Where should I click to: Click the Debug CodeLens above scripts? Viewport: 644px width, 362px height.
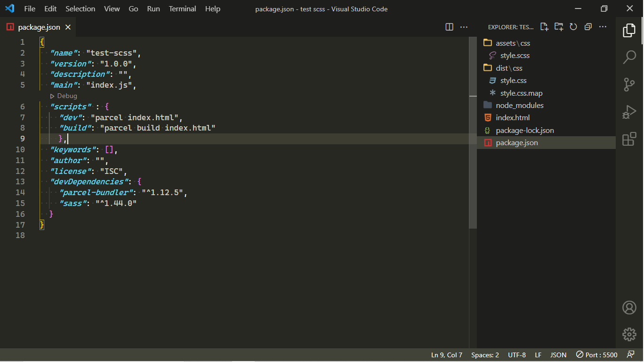pos(64,96)
